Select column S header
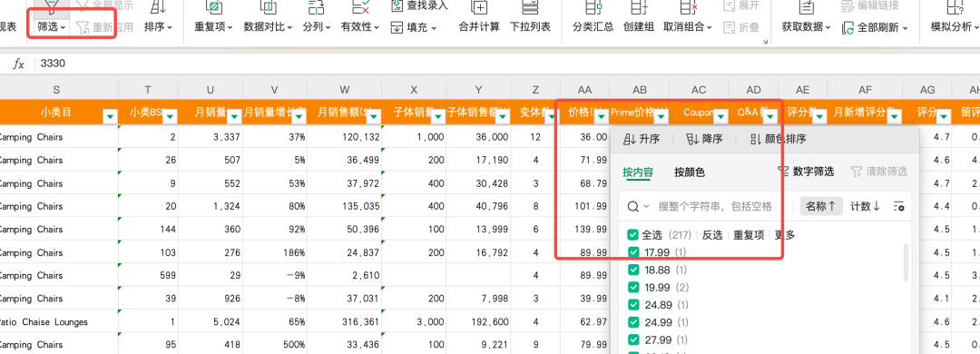This screenshot has width=980, height=354. click(x=56, y=90)
